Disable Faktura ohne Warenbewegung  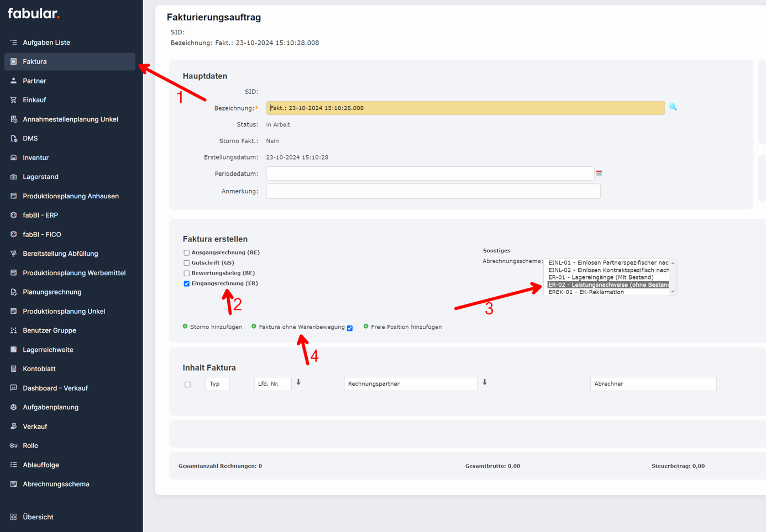349,328
